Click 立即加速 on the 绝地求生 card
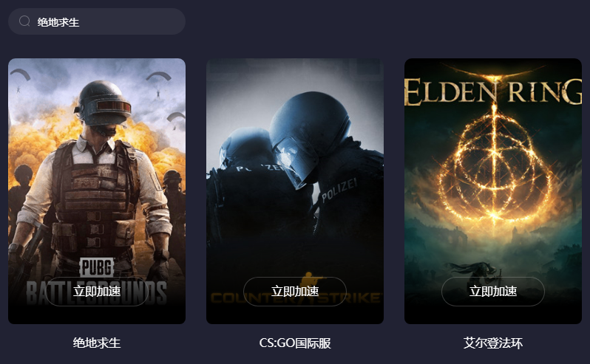 [x=97, y=291]
